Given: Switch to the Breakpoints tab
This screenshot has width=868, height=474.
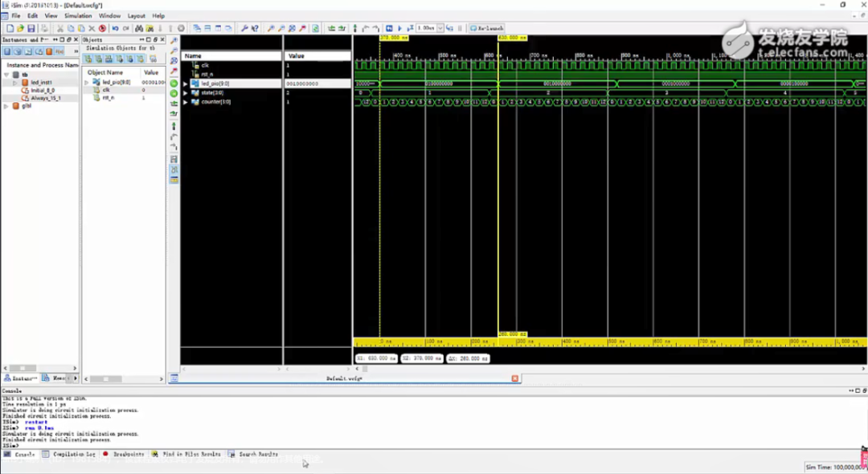Looking at the screenshot, I should (x=124, y=454).
